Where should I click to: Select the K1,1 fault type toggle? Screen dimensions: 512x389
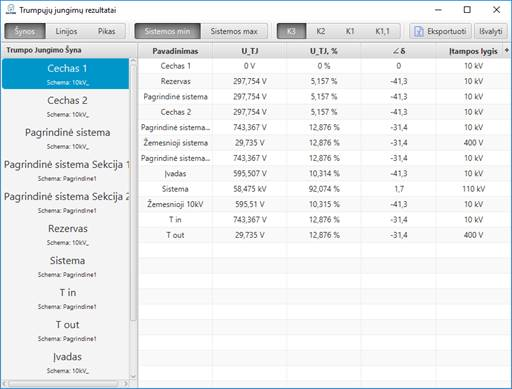click(x=382, y=31)
